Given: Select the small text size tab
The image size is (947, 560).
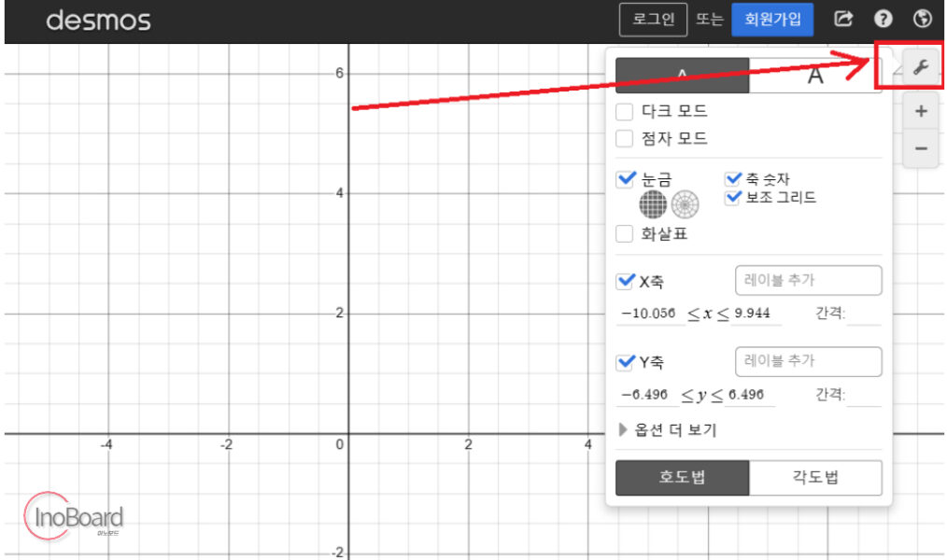Looking at the screenshot, I should click(682, 76).
